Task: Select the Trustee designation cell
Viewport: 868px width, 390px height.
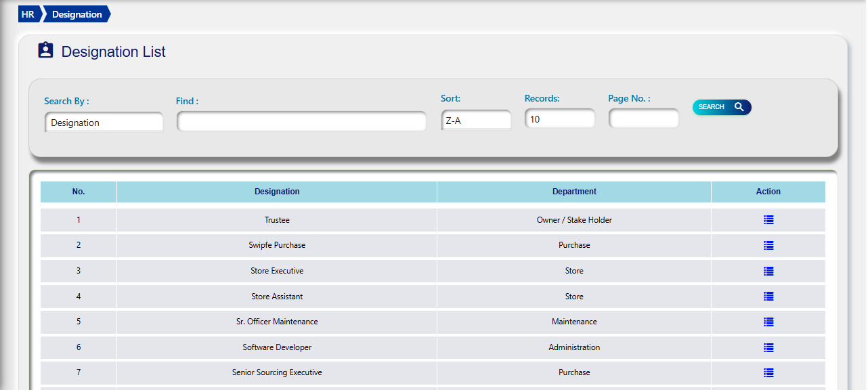Action: coord(277,220)
